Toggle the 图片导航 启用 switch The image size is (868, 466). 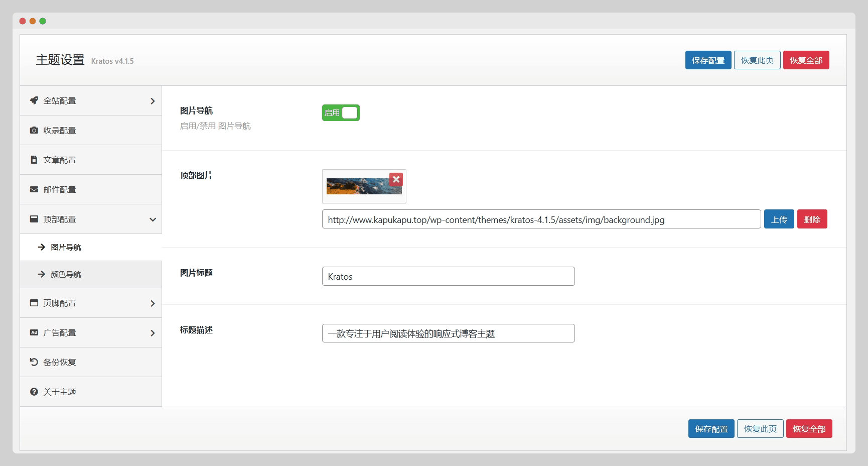click(341, 113)
